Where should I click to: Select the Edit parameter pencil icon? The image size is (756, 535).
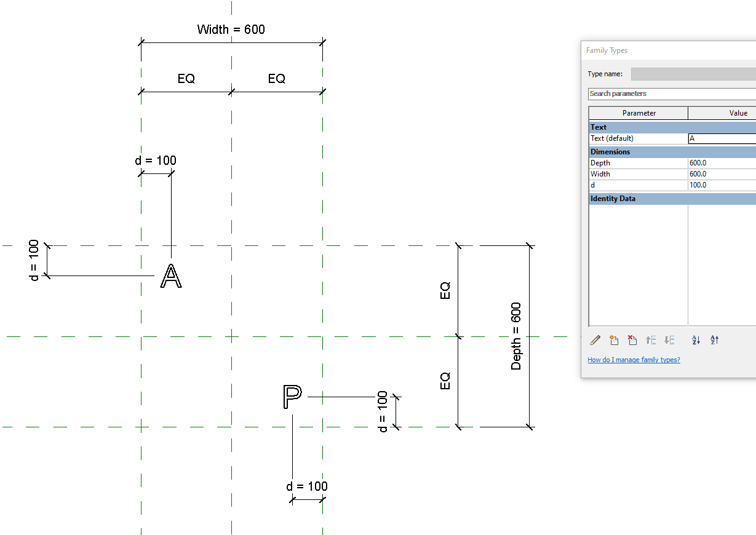click(595, 340)
